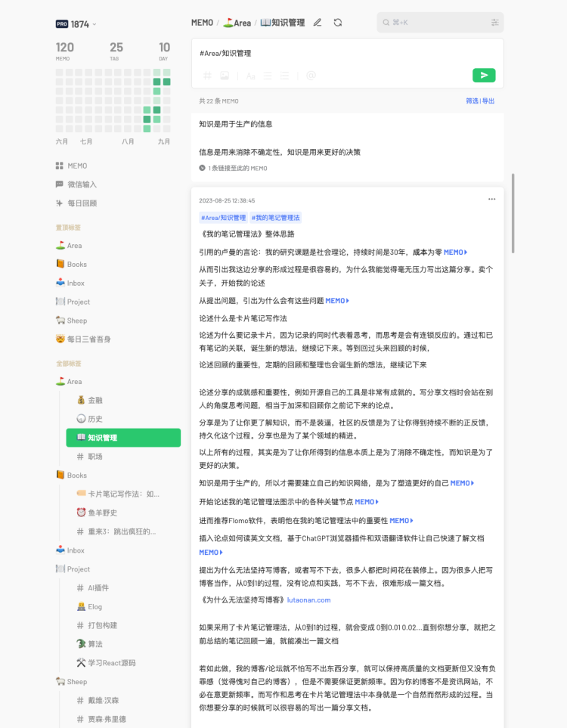The height and width of the screenshot is (728, 567).
Task: Open the 贾森·弗里德 tag
Action: [101, 719]
